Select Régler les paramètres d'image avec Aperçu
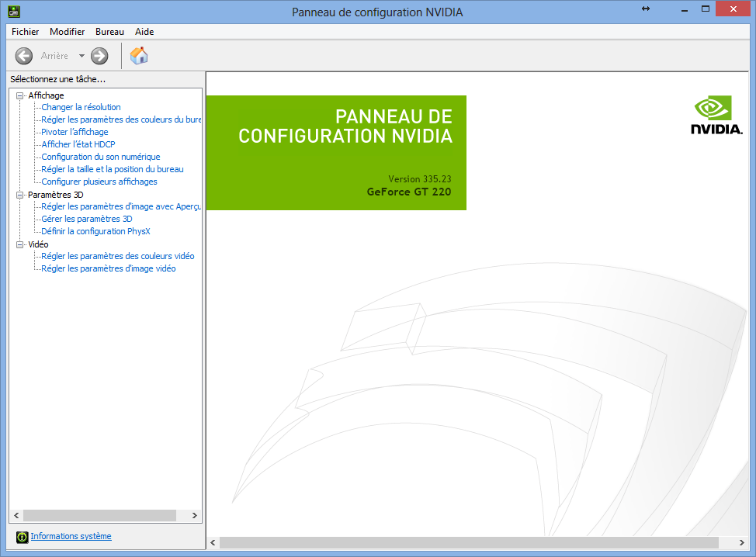The width and height of the screenshot is (756, 557). [x=121, y=206]
